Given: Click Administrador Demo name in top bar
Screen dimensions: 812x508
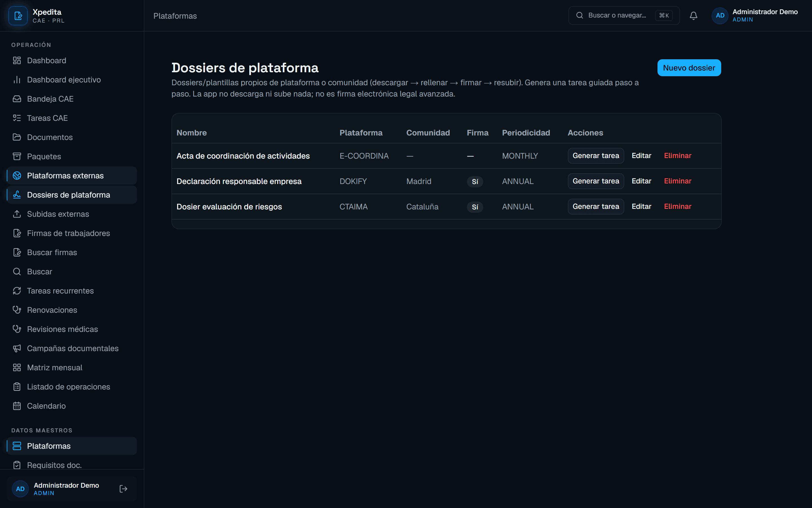Looking at the screenshot, I should (x=765, y=12).
